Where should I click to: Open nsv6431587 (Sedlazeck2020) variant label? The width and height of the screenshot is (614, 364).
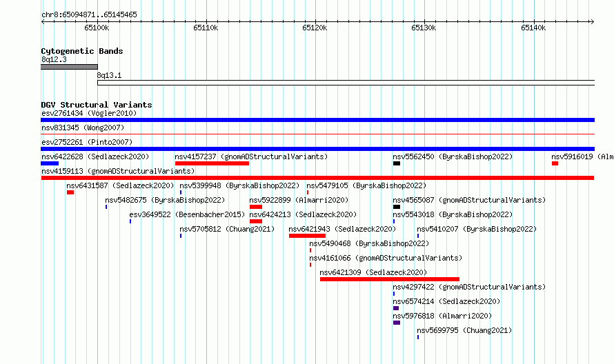click(x=120, y=185)
